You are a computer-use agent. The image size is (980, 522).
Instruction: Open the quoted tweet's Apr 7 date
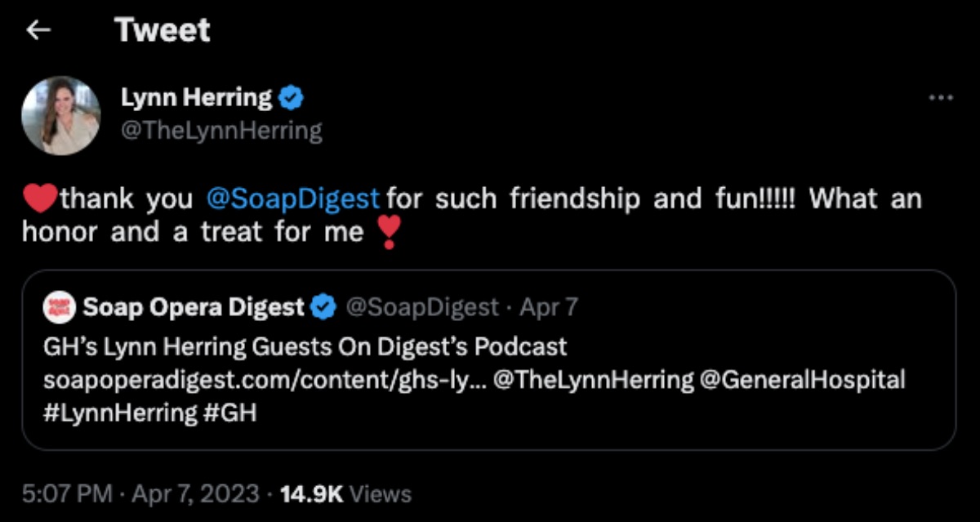click(x=549, y=307)
